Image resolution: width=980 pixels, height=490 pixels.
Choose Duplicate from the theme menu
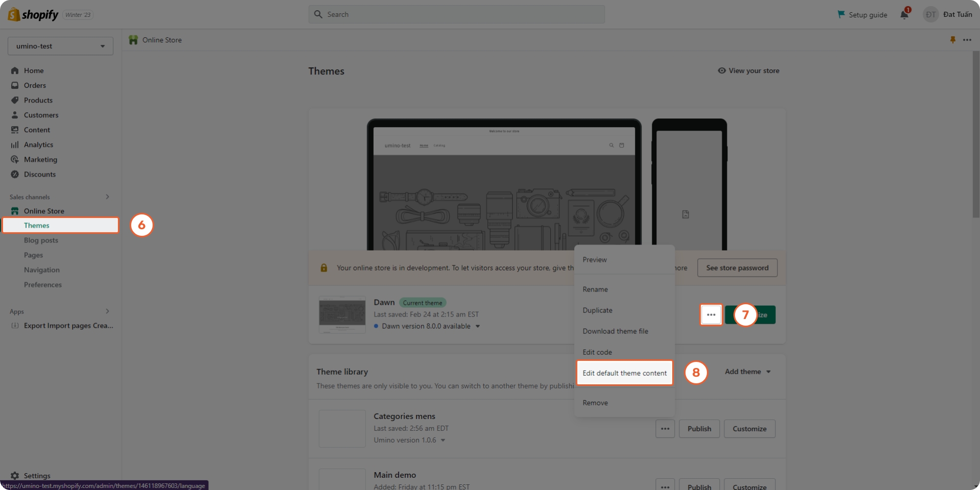(597, 310)
